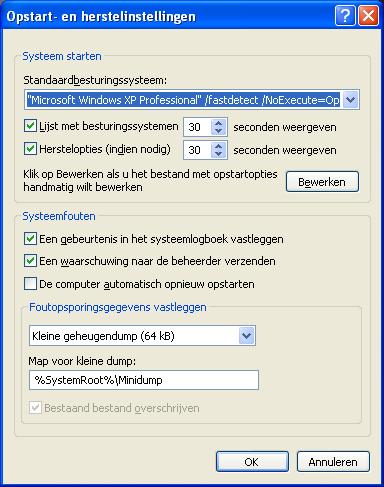
Task: Close the Opstart- en herstelinstellingen dialog
Action: [x=368, y=15]
